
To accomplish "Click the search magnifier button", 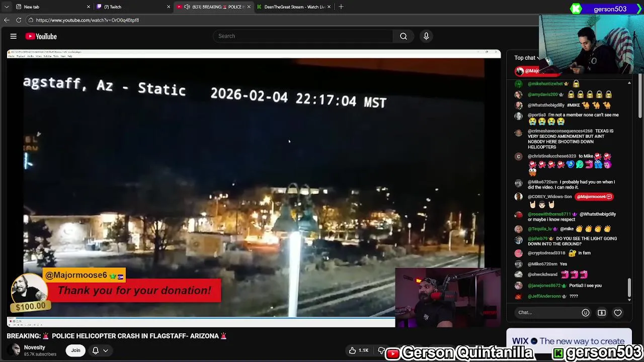I will click(x=404, y=36).
